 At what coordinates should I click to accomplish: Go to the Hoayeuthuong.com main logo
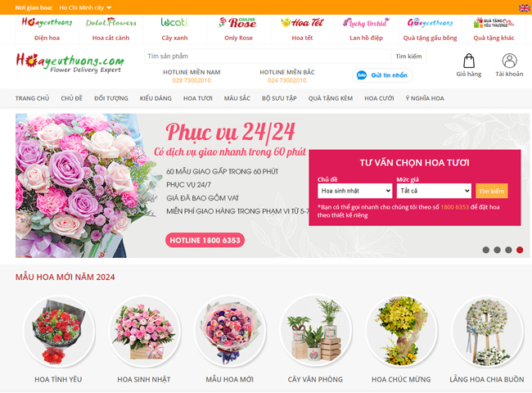(x=70, y=63)
